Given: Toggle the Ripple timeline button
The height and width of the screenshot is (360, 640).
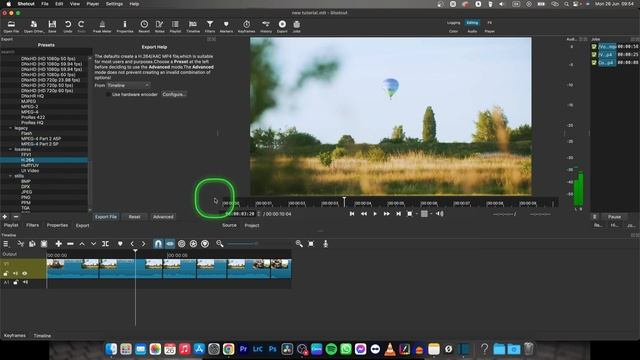Looking at the screenshot, I should pos(182,244).
